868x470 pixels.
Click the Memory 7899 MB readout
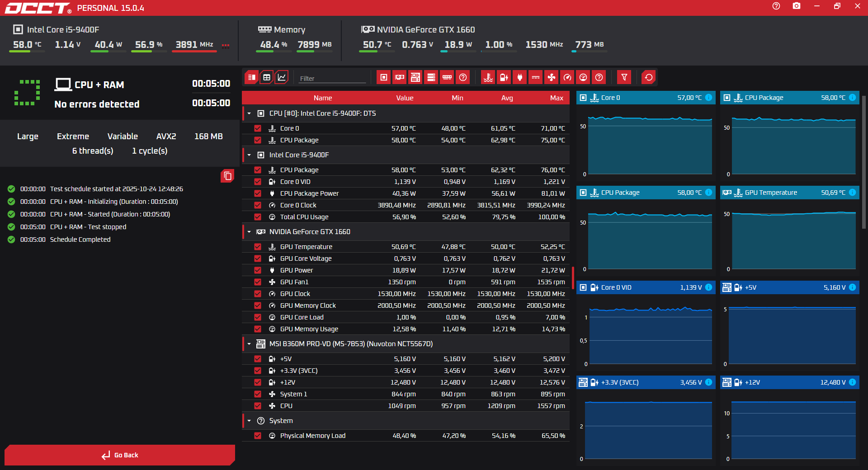315,45
